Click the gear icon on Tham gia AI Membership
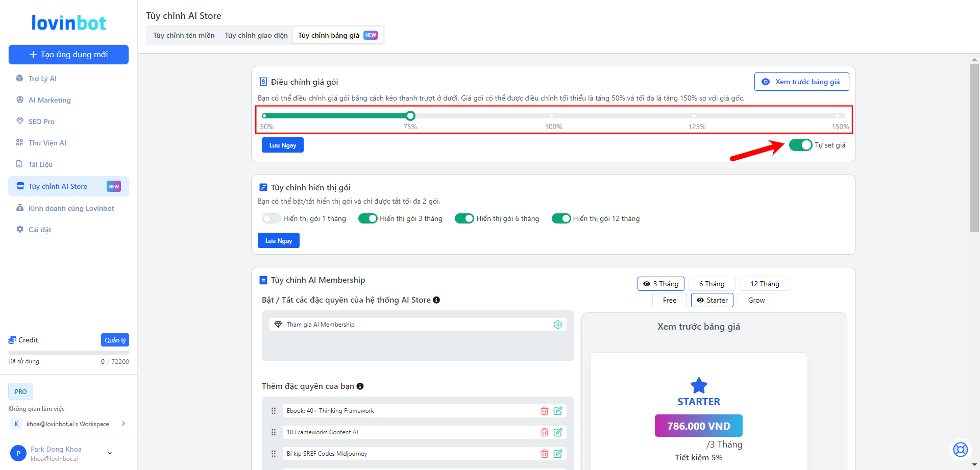980x470 pixels. pyautogui.click(x=558, y=325)
